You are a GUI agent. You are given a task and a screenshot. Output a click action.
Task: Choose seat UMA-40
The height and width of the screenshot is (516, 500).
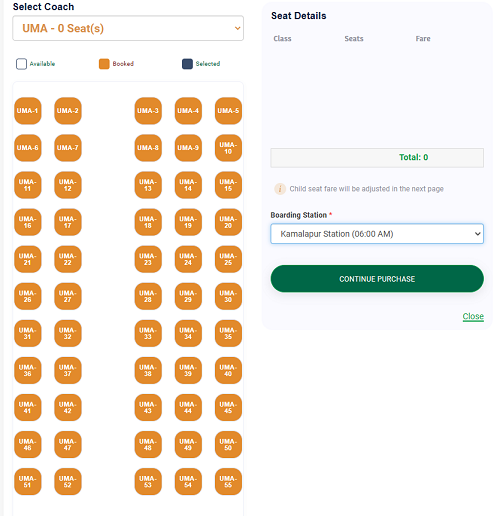tap(228, 370)
